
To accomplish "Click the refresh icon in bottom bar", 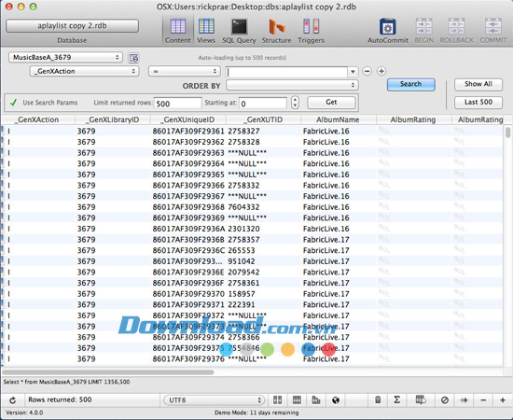I will (13, 400).
